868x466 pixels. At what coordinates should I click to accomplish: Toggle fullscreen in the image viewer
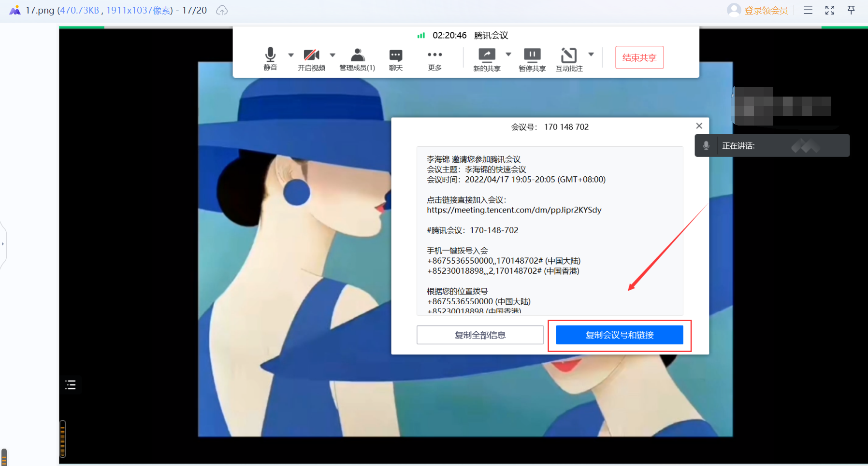[x=830, y=10]
